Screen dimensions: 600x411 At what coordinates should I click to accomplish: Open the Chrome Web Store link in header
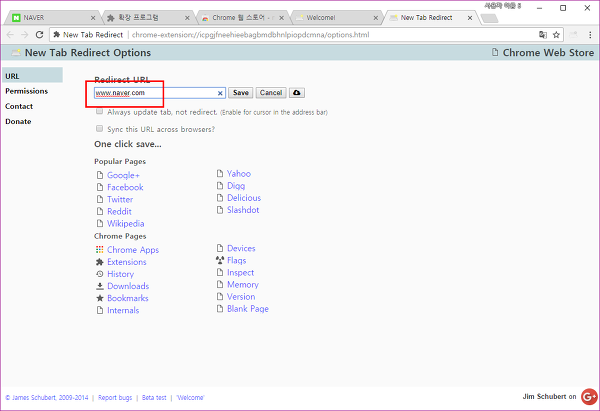548,52
